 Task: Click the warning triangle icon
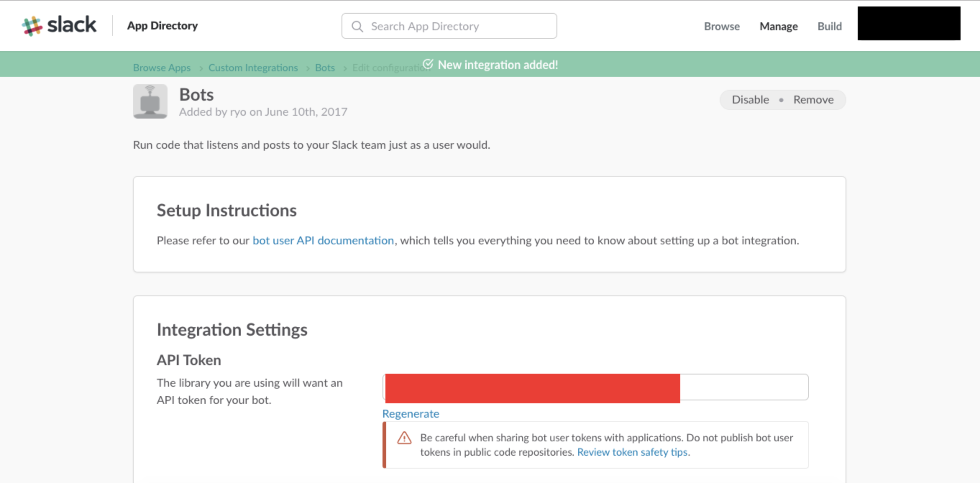(404, 438)
